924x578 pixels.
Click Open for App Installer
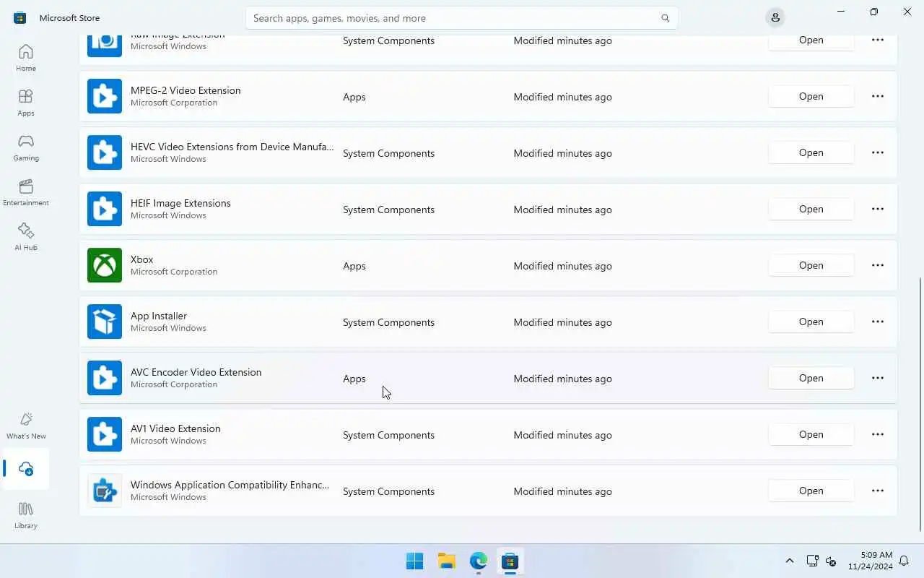[x=811, y=322]
